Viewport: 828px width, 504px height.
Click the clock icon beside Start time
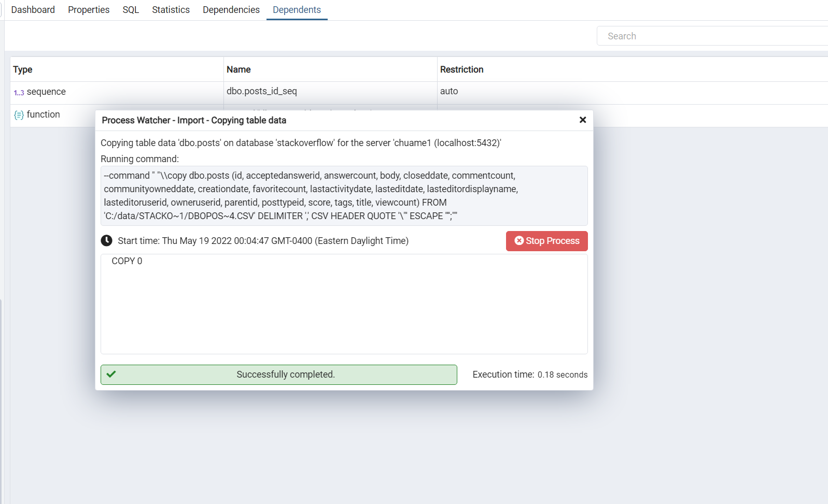(106, 240)
